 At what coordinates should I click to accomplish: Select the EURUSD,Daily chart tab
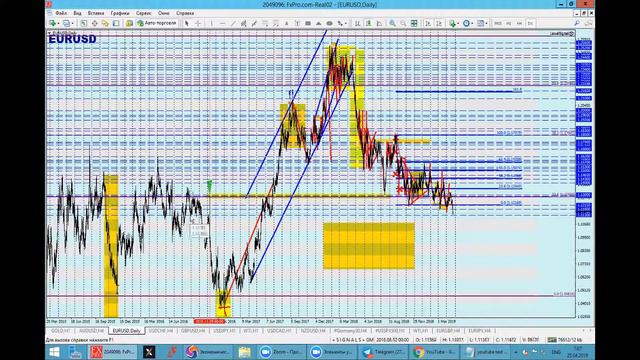tap(127, 331)
